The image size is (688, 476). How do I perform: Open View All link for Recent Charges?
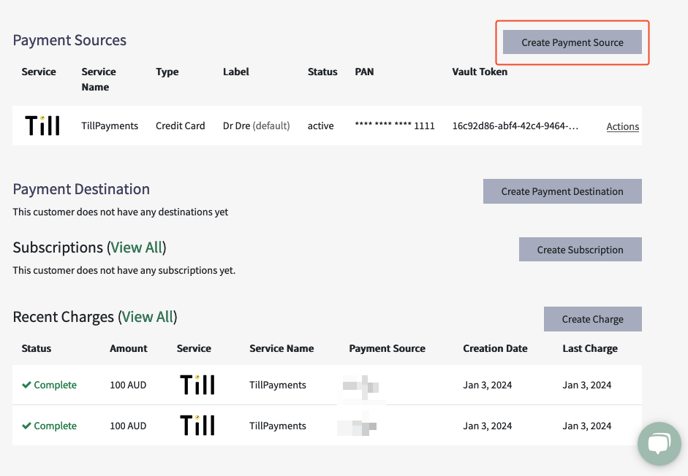tap(147, 317)
